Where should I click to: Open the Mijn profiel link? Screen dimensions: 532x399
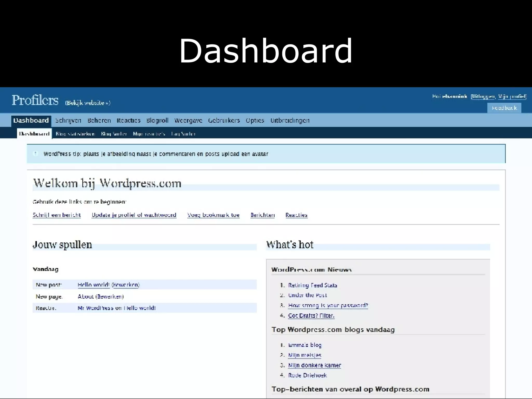pos(512,96)
